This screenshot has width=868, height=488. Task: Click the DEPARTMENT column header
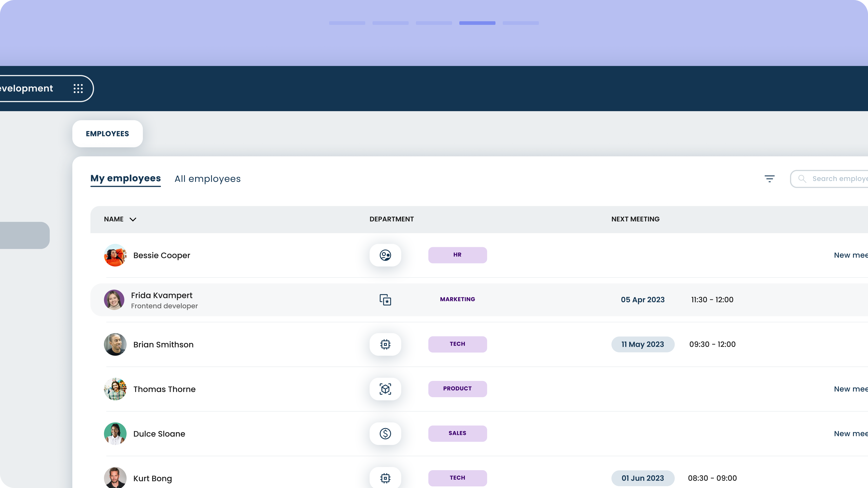(x=392, y=219)
